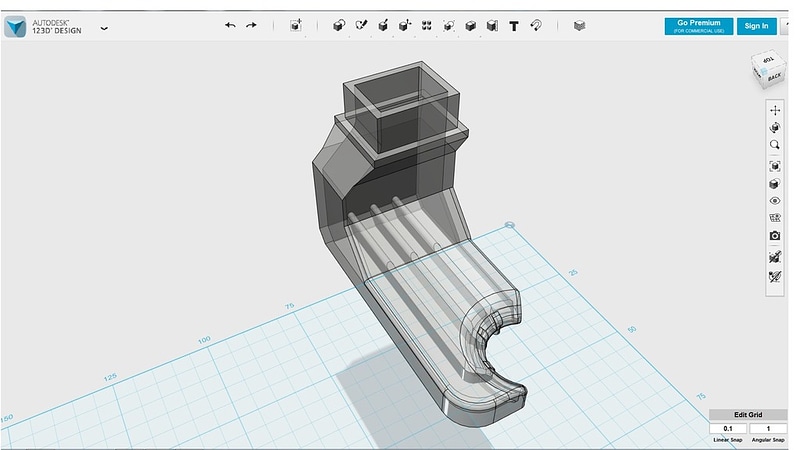Click the camera screenshot icon
This screenshot has width=800, height=450.
(775, 236)
